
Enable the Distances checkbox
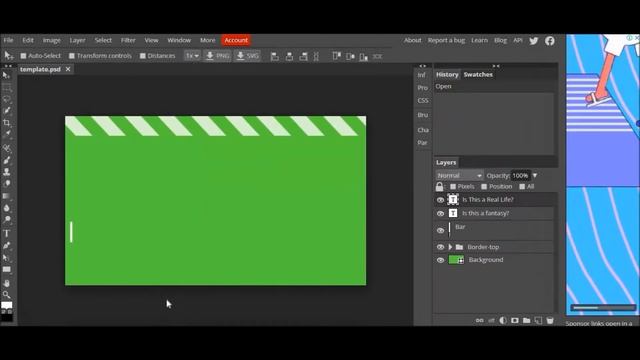click(142, 56)
